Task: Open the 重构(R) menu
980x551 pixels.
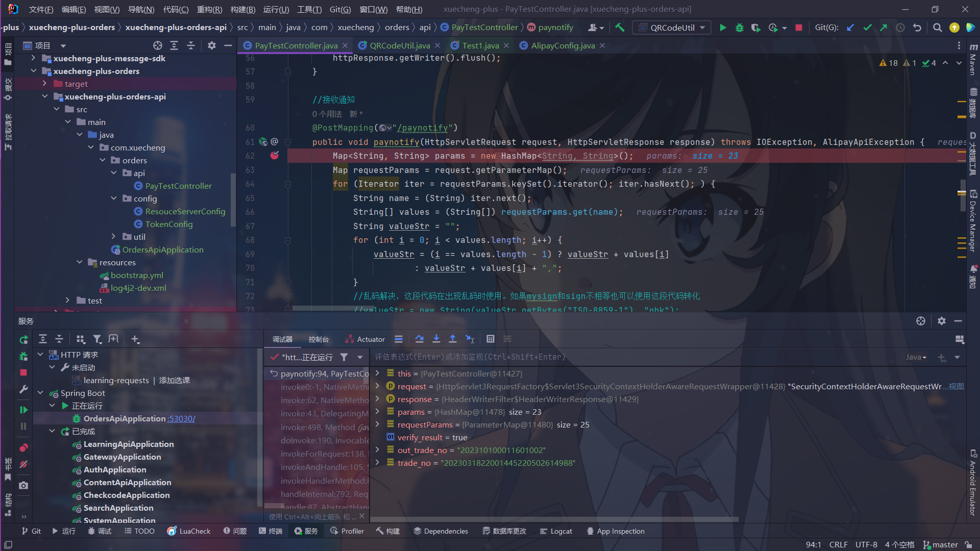Action: pos(209,9)
